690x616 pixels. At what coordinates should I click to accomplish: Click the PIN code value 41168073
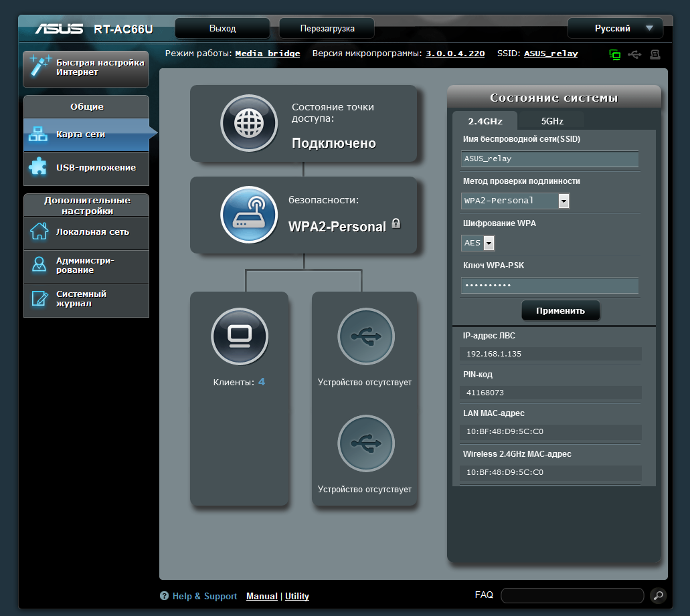click(485, 393)
